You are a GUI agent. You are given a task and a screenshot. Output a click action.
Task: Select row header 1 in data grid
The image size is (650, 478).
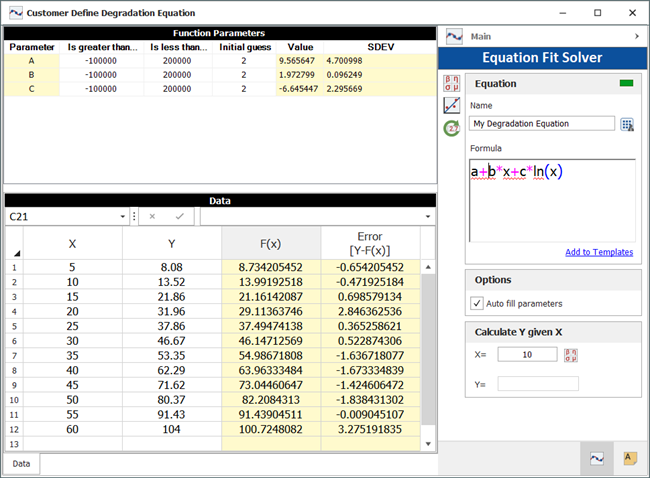[14, 267]
